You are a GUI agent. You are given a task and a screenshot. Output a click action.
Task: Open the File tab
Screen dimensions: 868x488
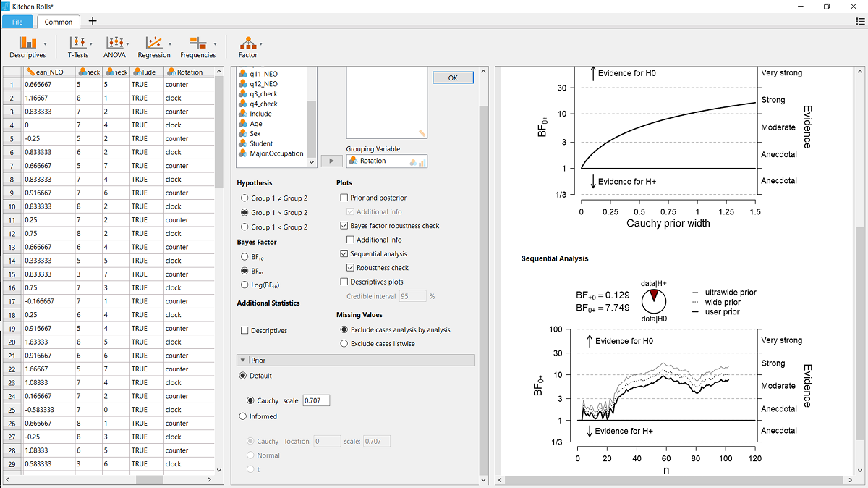(x=17, y=22)
